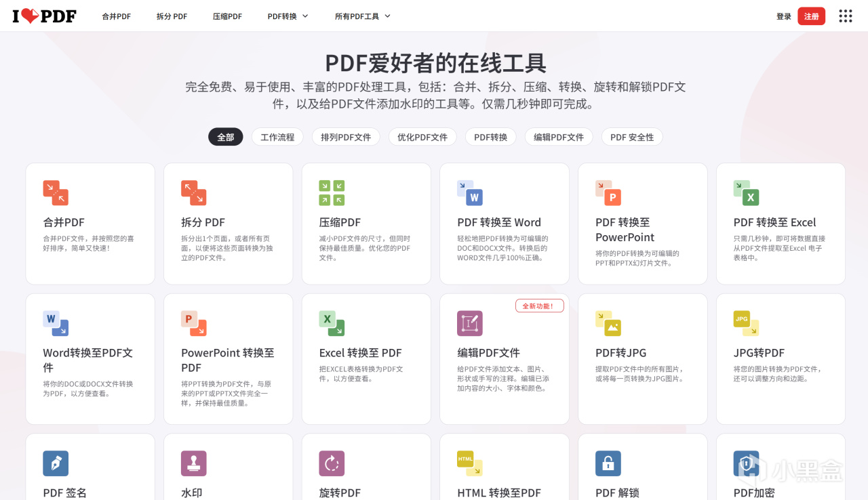The height and width of the screenshot is (500, 868).
Task: Select the 全部 filter tab
Action: pyautogui.click(x=226, y=137)
